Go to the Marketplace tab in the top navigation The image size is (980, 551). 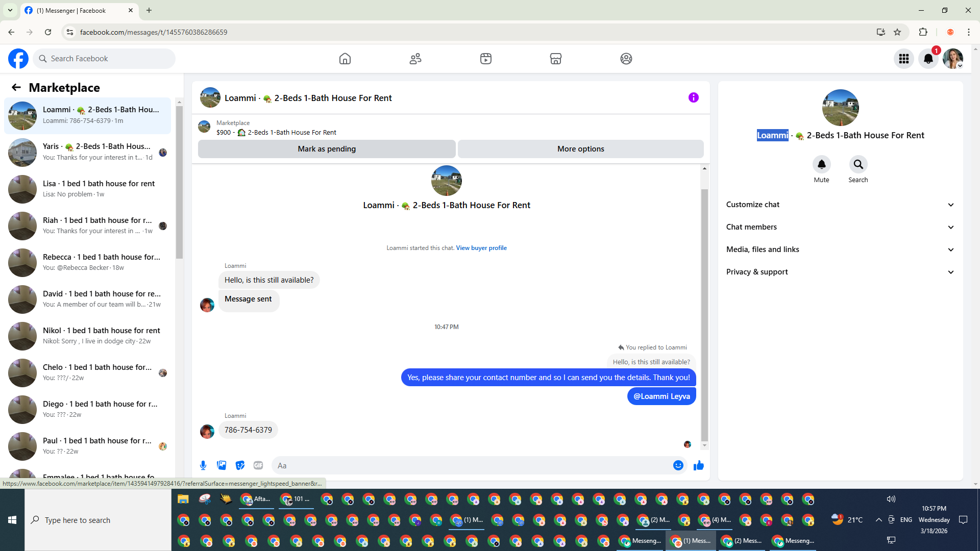[556, 59]
